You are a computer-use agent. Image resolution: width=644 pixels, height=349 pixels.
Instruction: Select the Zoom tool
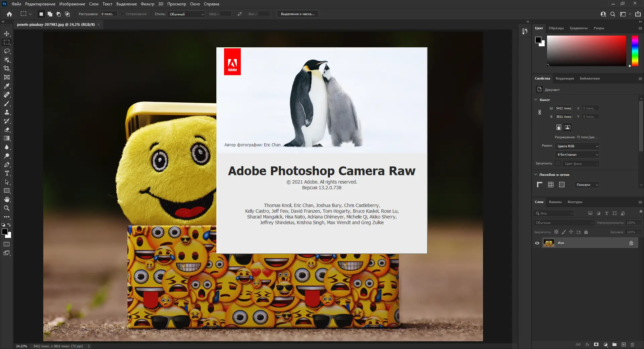(7, 208)
